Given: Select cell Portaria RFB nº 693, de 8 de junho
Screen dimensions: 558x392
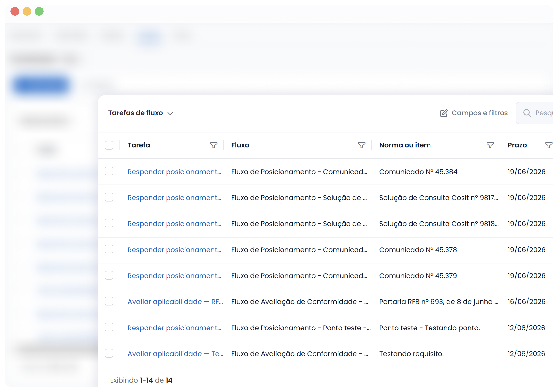Looking at the screenshot, I should pos(439,302).
